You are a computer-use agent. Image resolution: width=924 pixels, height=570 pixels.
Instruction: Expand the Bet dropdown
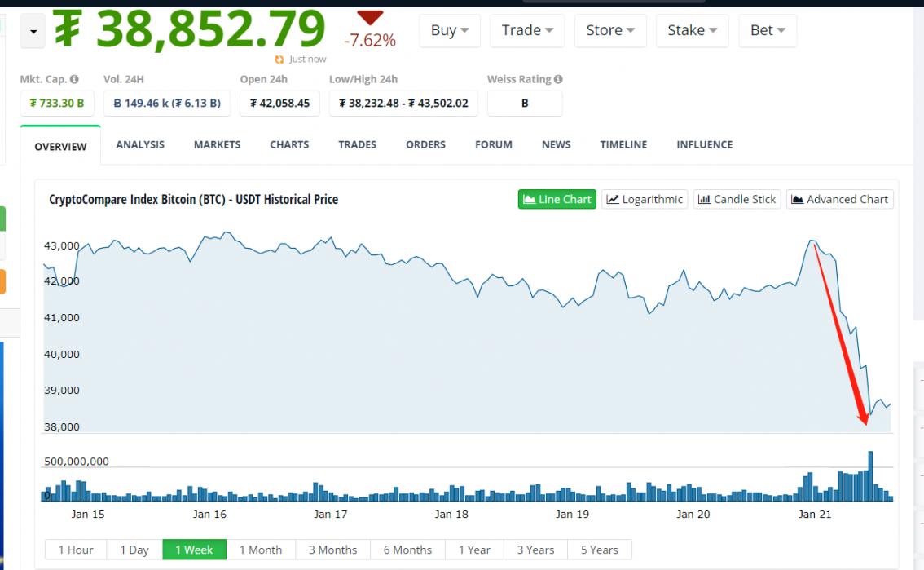pos(768,30)
